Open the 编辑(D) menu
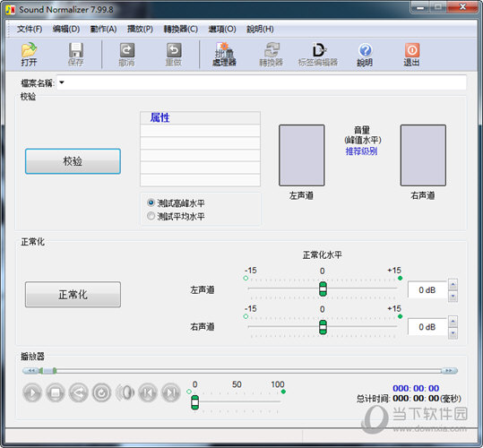483x448 pixels. pos(66,30)
